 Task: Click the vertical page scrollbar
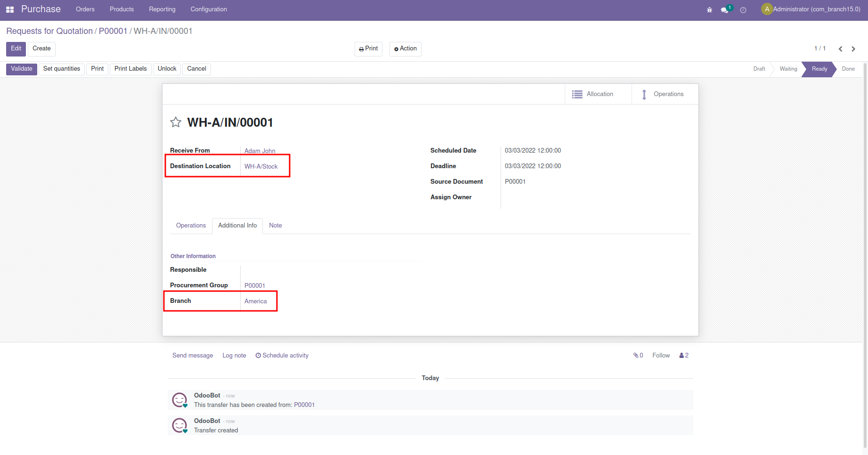pos(865,254)
